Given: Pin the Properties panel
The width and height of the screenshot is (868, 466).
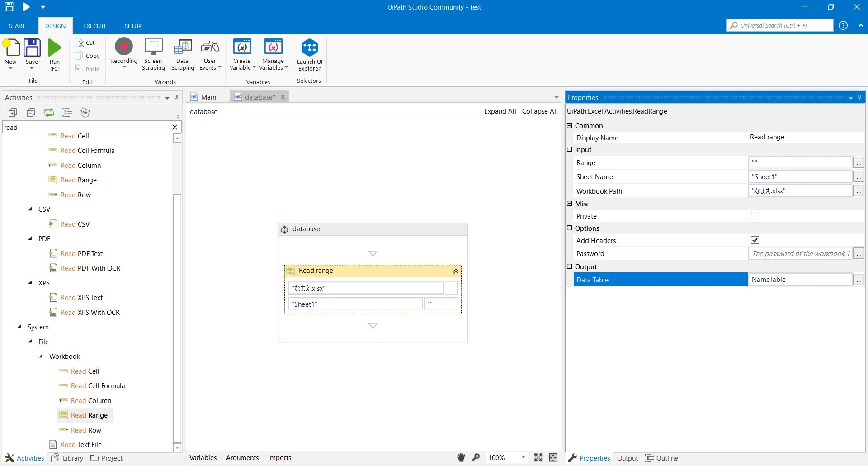Looking at the screenshot, I should click(859, 97).
